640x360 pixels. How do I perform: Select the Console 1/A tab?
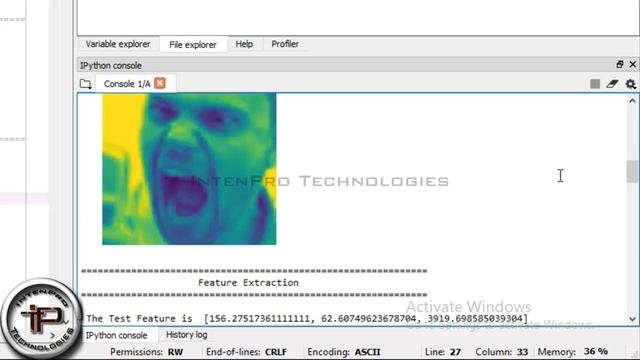coord(127,84)
